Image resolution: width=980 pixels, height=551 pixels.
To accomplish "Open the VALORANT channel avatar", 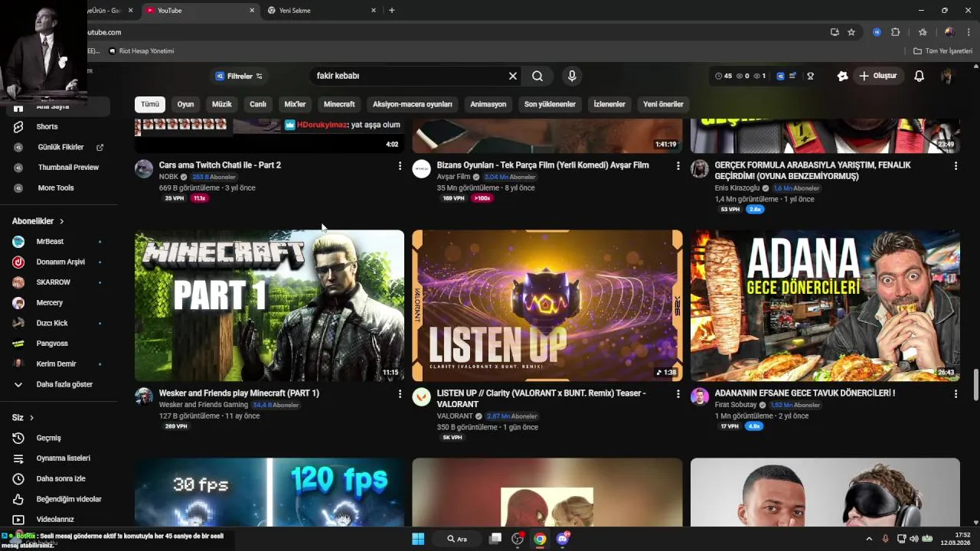I will tap(422, 396).
